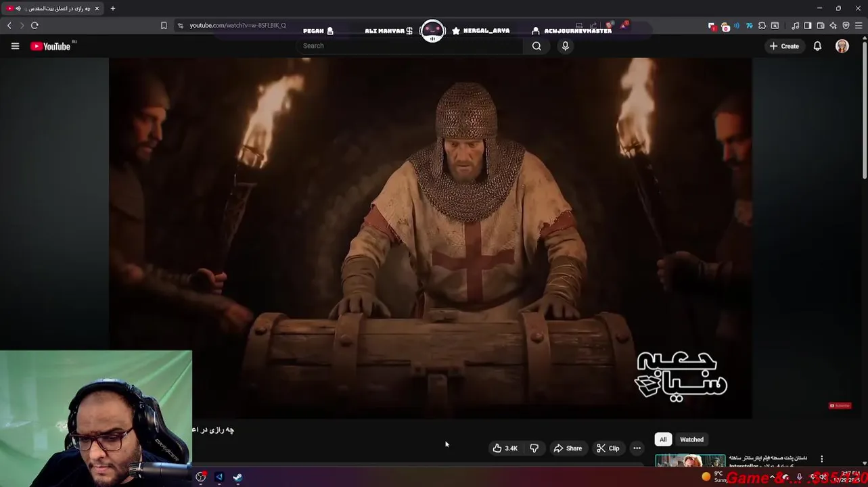This screenshot has height=487, width=868.
Task: Click the youtube.com address bar URL
Action: click(x=237, y=25)
